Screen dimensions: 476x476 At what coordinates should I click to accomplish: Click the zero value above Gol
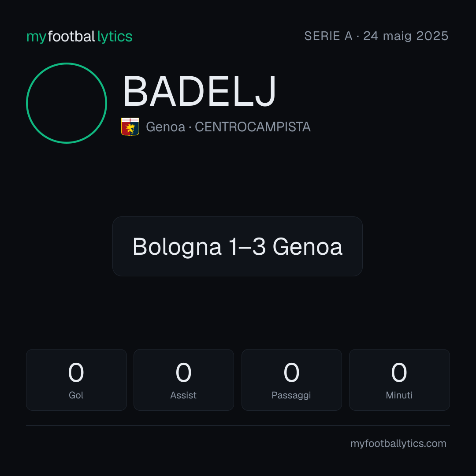(76, 372)
